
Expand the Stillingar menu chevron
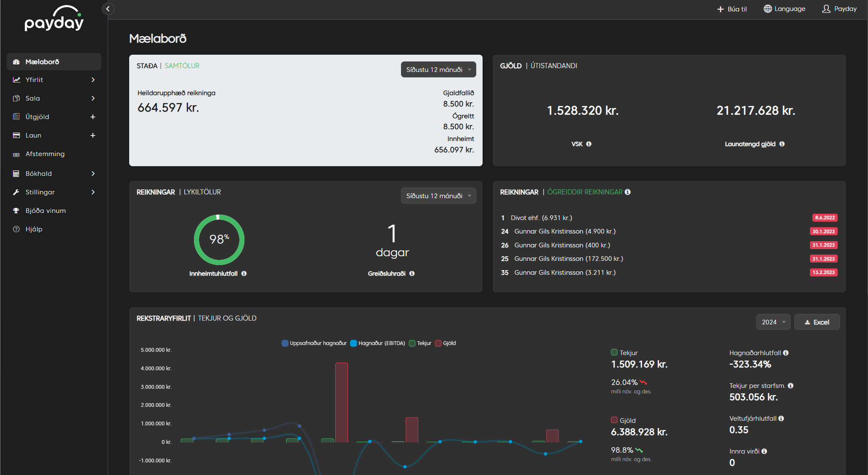pos(93,192)
